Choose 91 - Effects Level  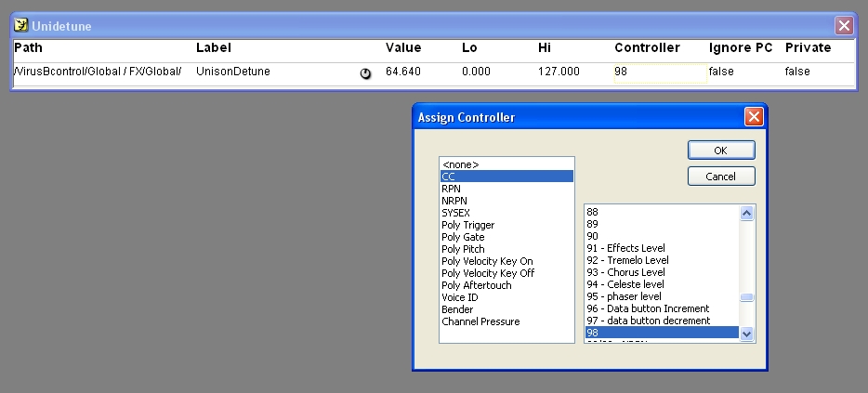click(662, 248)
